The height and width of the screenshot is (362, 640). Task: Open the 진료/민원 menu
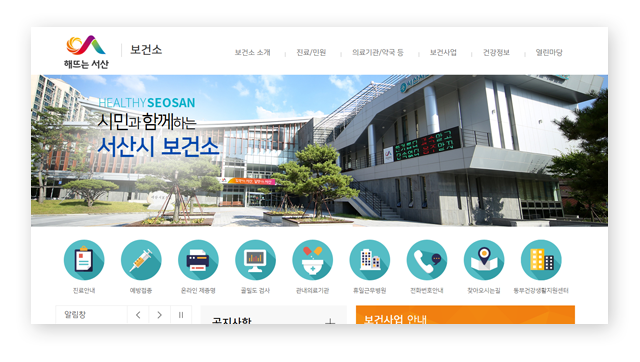pyautogui.click(x=311, y=52)
